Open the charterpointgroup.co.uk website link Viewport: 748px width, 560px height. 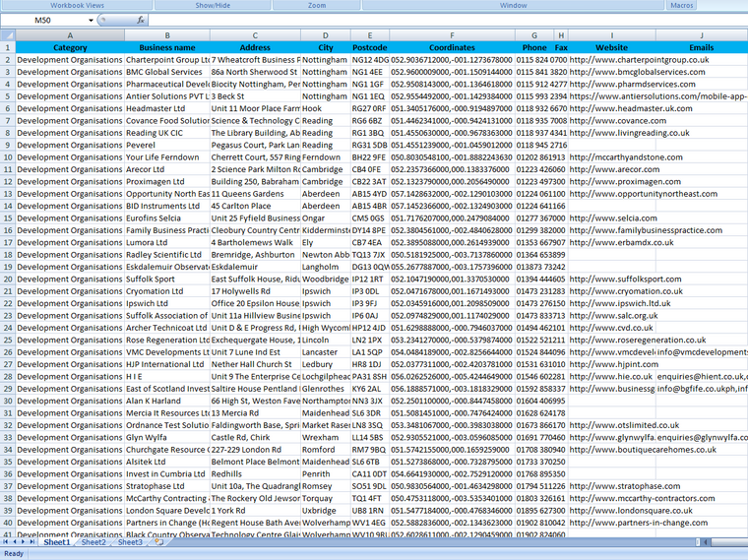[x=639, y=60]
